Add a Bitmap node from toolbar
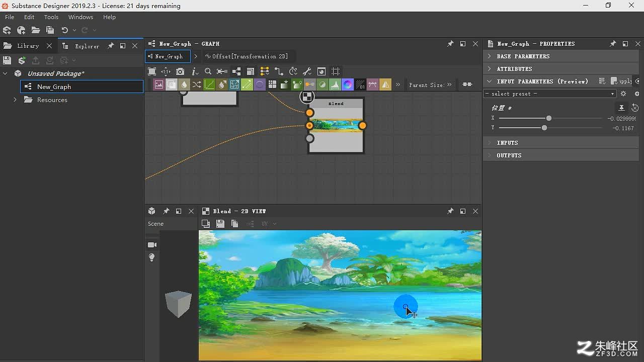This screenshot has width=644, height=362. click(158, 84)
